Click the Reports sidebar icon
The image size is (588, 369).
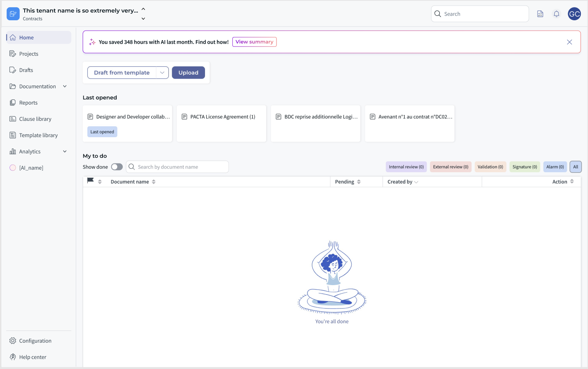13,103
